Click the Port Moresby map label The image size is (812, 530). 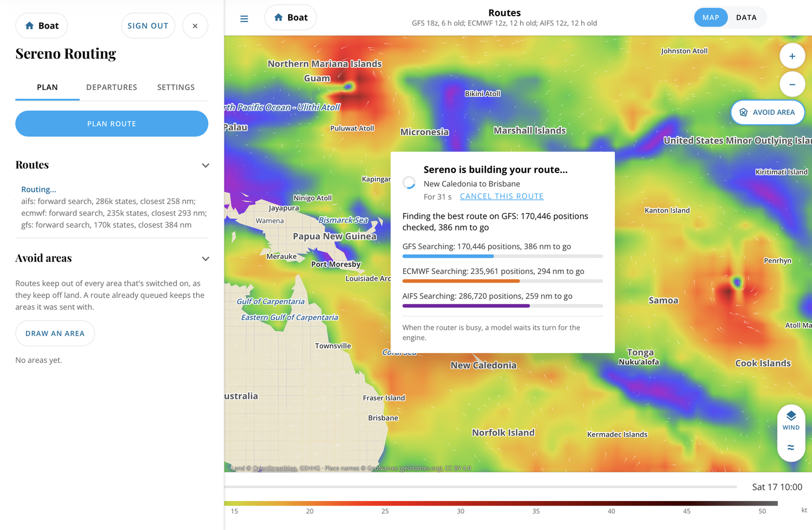[x=336, y=264]
